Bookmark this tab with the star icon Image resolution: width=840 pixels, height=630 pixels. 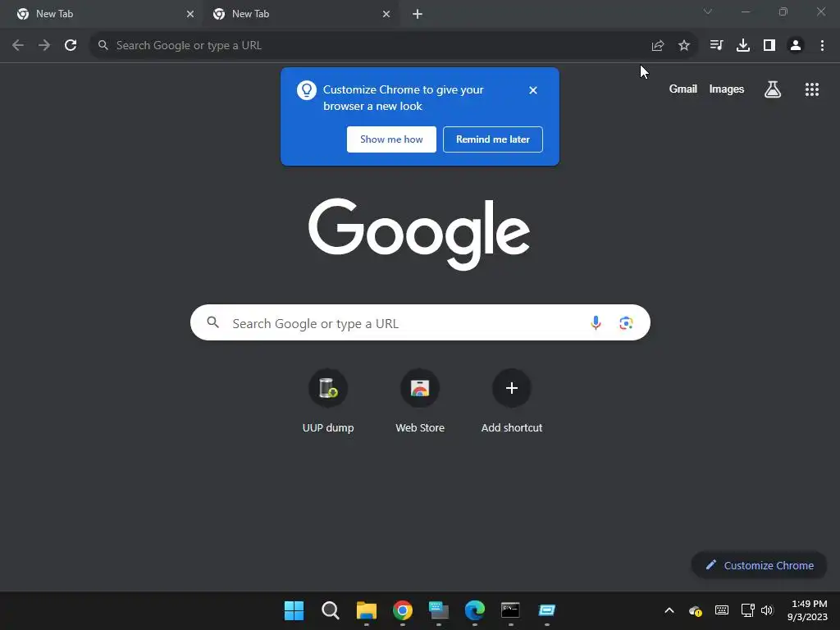click(684, 46)
